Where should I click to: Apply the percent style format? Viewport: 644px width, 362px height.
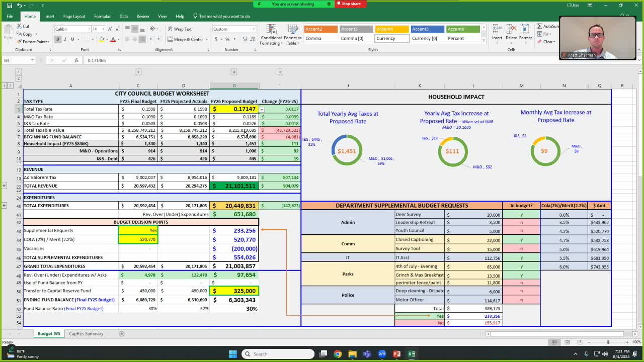(227, 39)
